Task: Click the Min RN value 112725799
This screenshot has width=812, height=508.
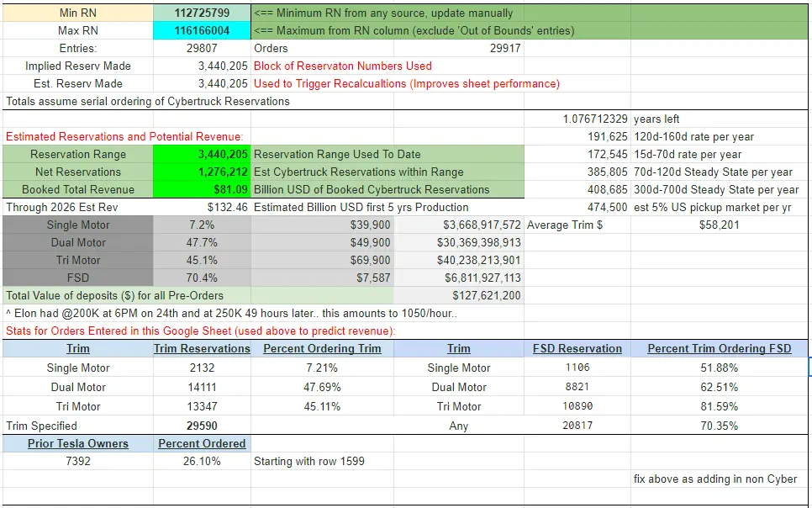Action: [202, 13]
